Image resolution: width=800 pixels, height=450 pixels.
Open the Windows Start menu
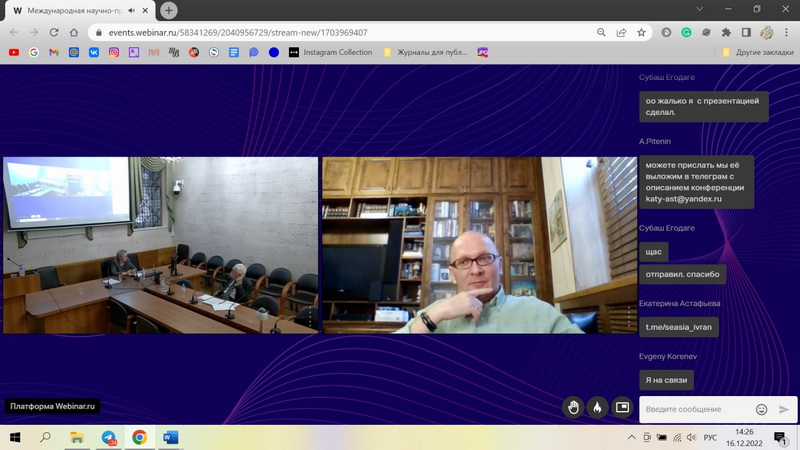[x=15, y=438]
